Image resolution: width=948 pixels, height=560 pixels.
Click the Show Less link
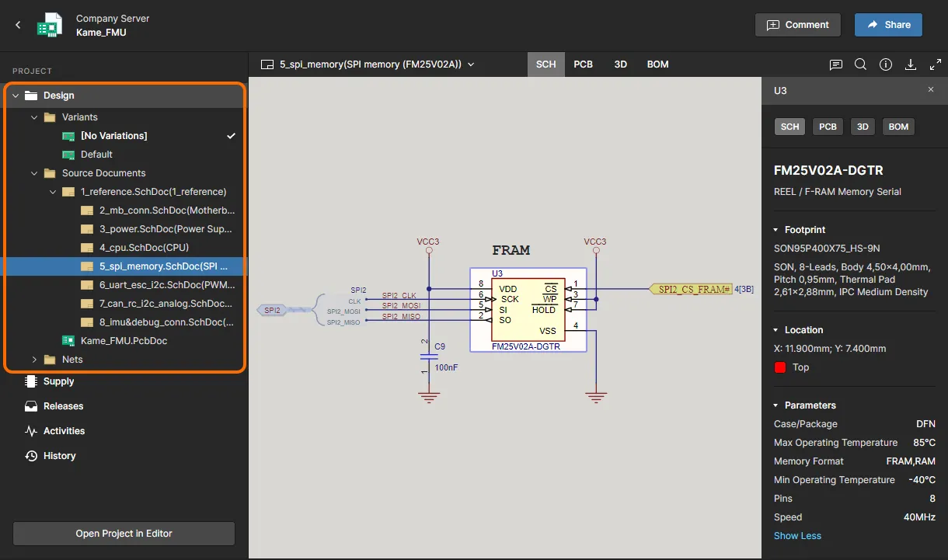[x=797, y=536]
